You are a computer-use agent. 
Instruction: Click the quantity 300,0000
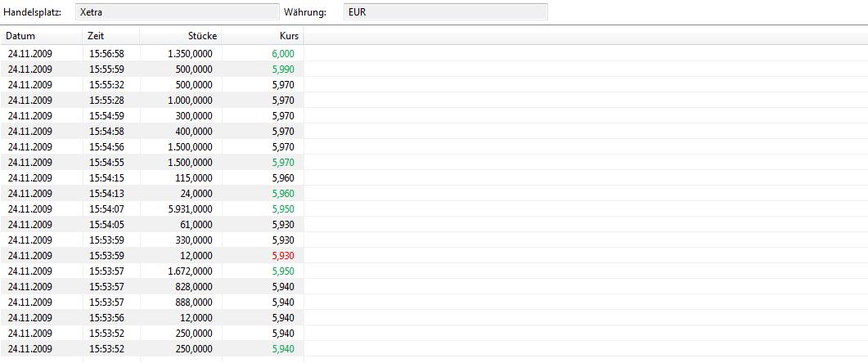[194, 115]
